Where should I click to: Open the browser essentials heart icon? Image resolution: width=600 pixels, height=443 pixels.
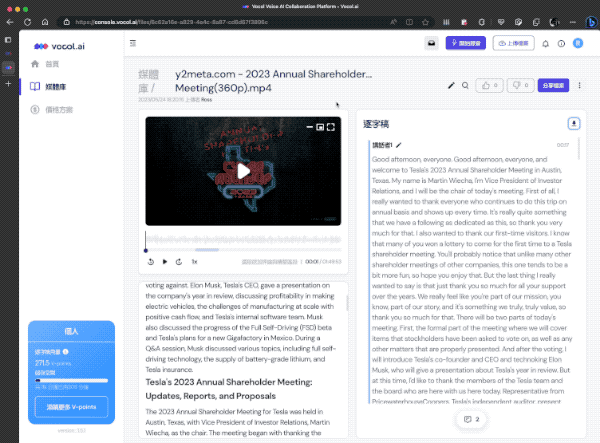(x=501, y=22)
